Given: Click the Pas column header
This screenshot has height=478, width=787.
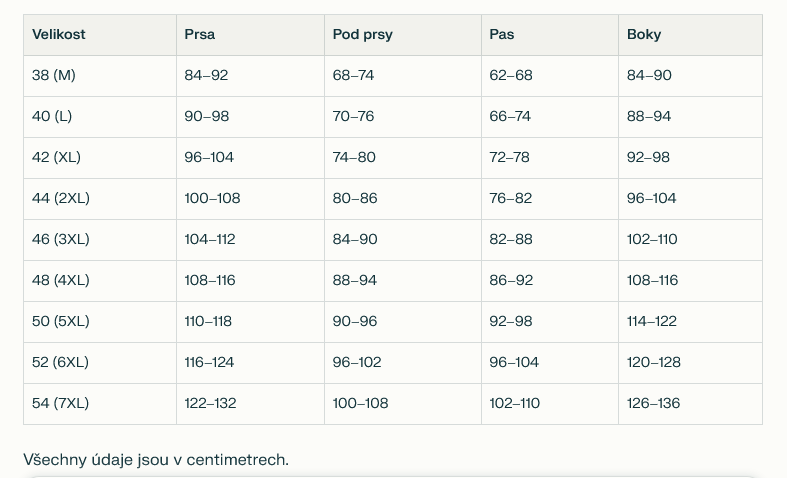Looking at the screenshot, I should (x=502, y=34).
